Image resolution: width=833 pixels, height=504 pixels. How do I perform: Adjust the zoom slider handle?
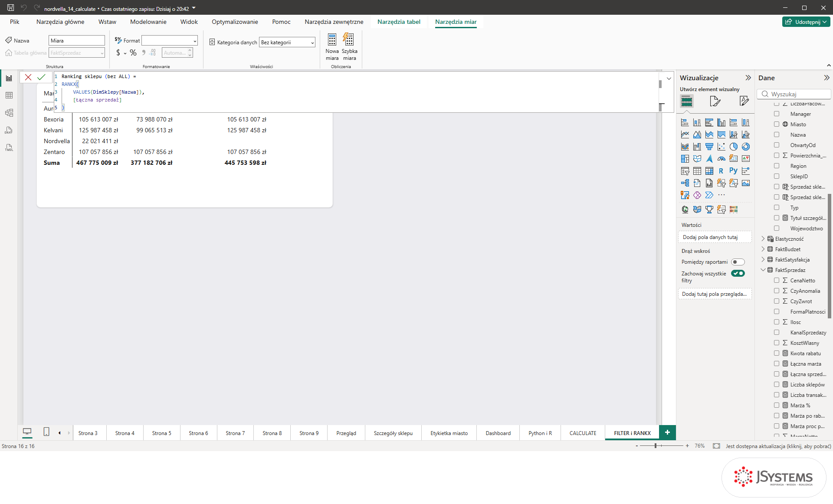point(656,446)
